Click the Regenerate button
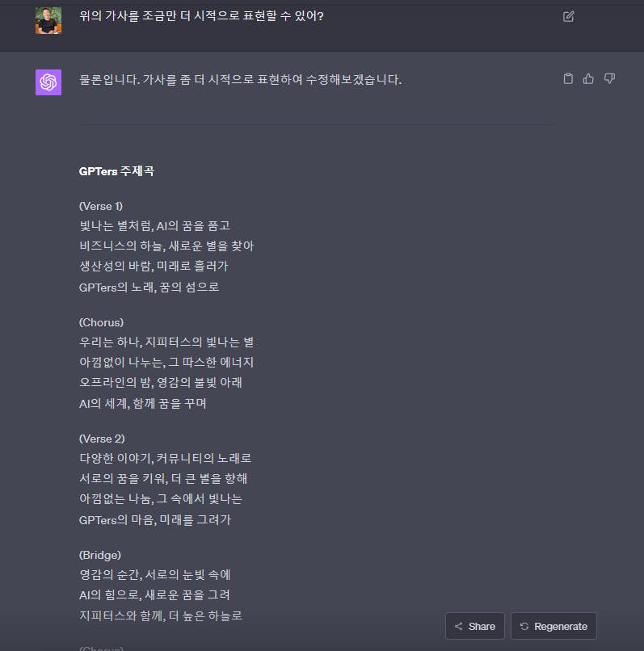The image size is (644, 651). 554,626
